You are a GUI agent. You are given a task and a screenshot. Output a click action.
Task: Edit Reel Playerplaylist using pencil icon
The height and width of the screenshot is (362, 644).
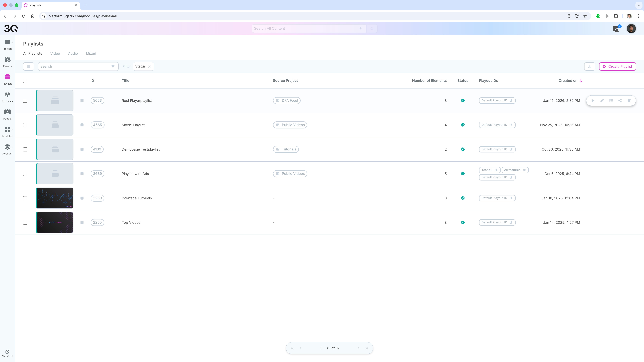[x=602, y=101]
